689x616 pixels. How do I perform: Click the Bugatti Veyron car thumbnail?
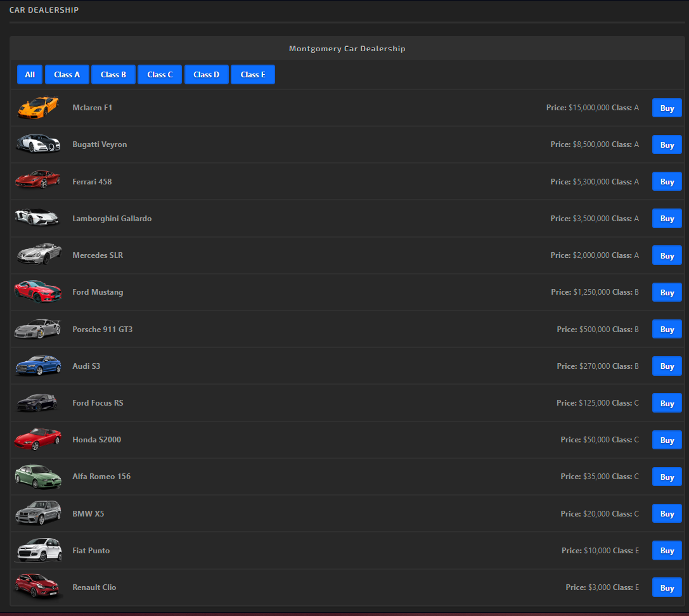38,144
